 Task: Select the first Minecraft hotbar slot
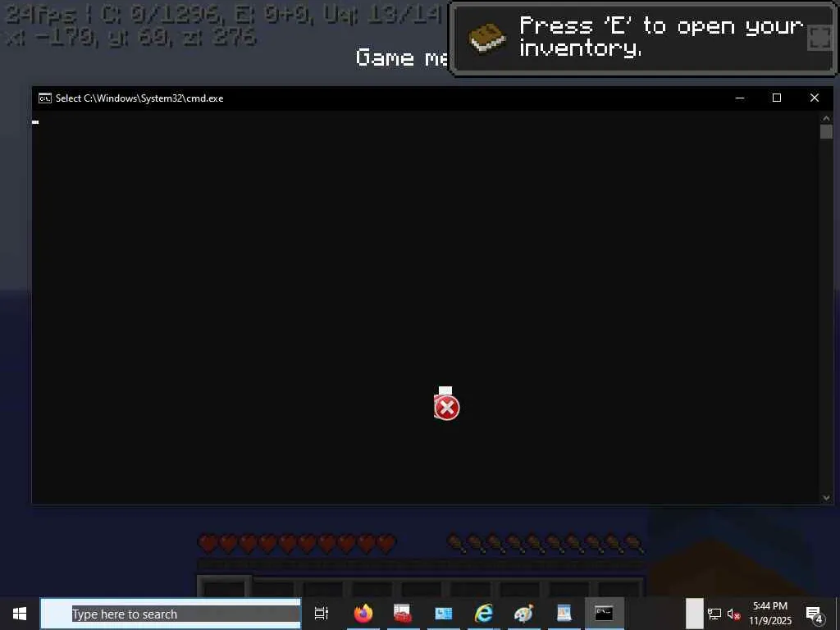(x=224, y=587)
